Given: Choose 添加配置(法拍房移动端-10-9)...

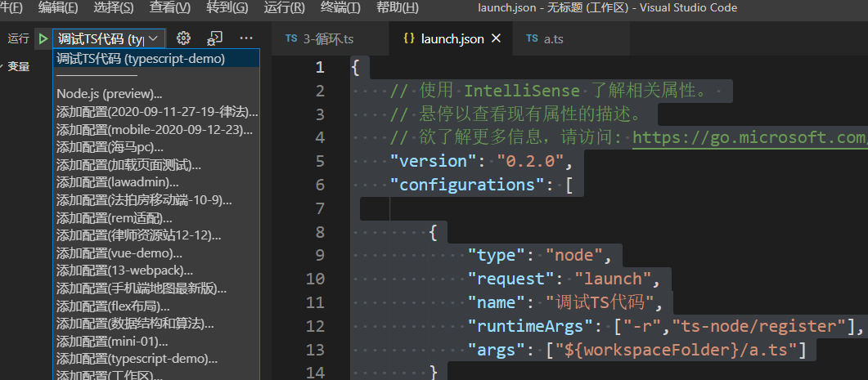Looking at the screenshot, I should point(156,199).
